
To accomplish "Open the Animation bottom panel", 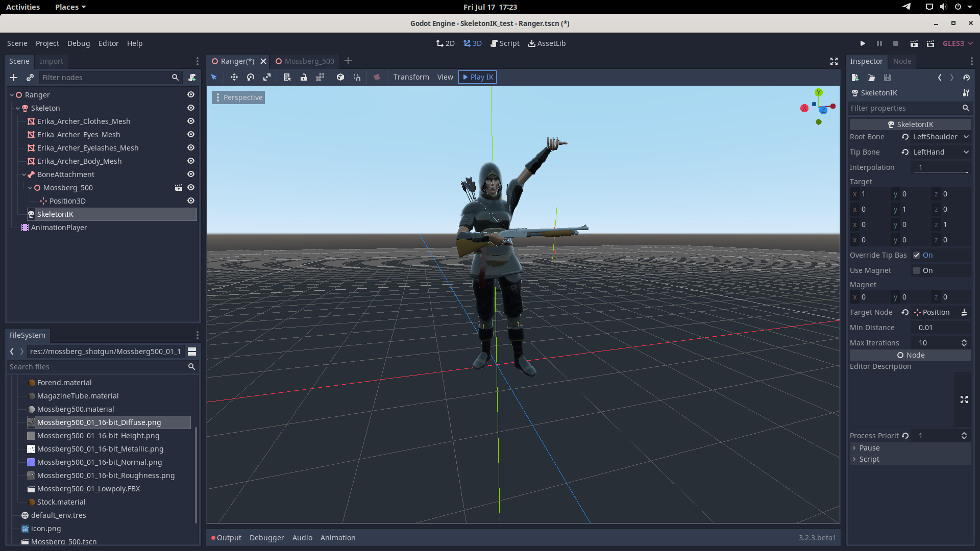I will coord(338,538).
